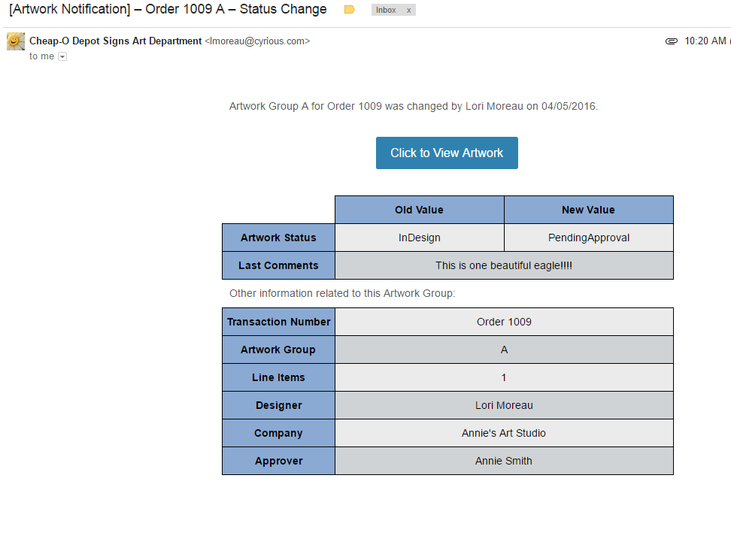Click the sender name Cheap-O Depot Signs Art Department
Viewport: 731px width, 560px height.
click(x=116, y=41)
